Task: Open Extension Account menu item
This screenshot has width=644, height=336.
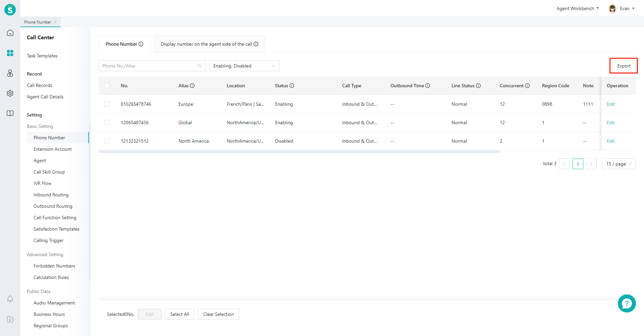Action: point(53,149)
